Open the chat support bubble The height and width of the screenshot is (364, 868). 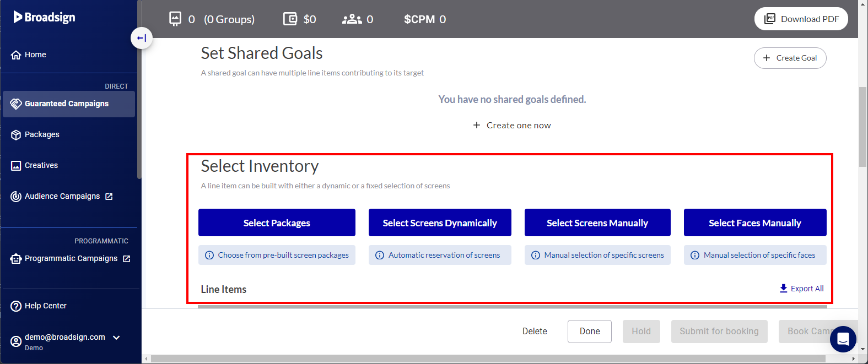click(x=843, y=339)
